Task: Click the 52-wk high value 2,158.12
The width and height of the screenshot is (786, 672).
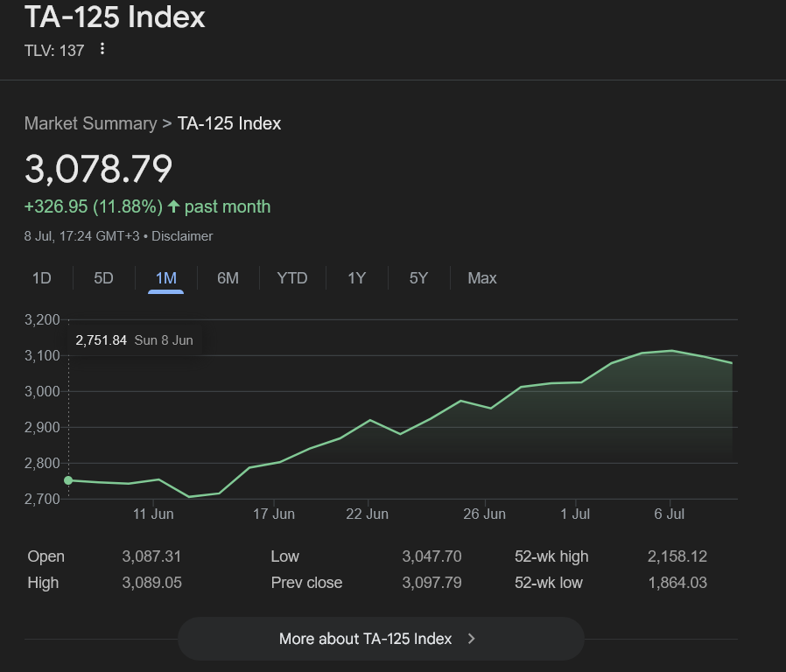Action: [x=677, y=556]
